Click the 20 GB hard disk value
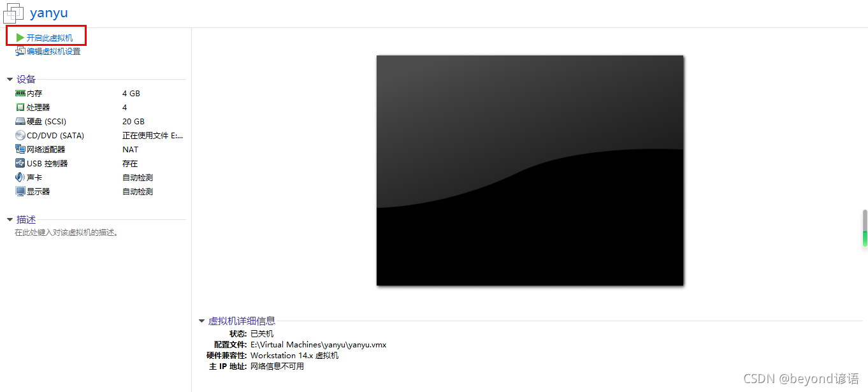 point(134,121)
